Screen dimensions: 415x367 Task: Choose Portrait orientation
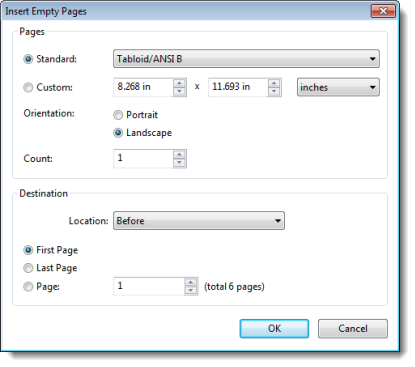(x=118, y=115)
